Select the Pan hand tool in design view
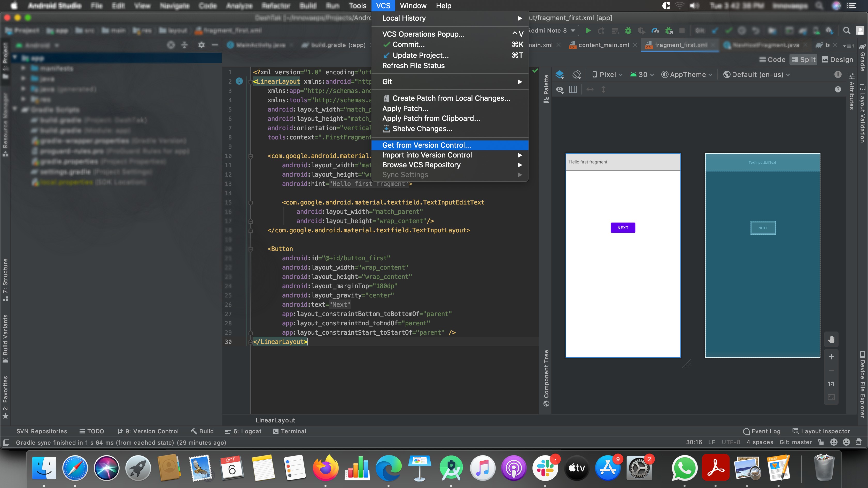The height and width of the screenshot is (488, 868). [831, 339]
